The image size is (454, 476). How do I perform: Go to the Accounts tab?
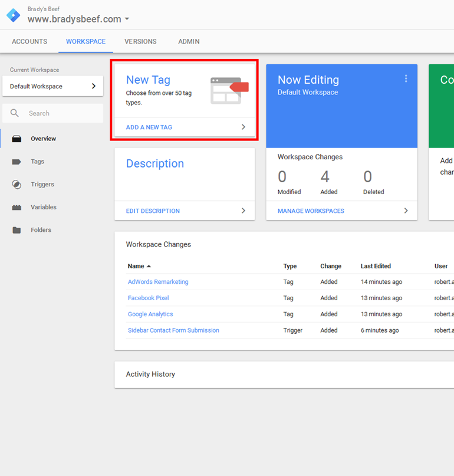click(29, 42)
